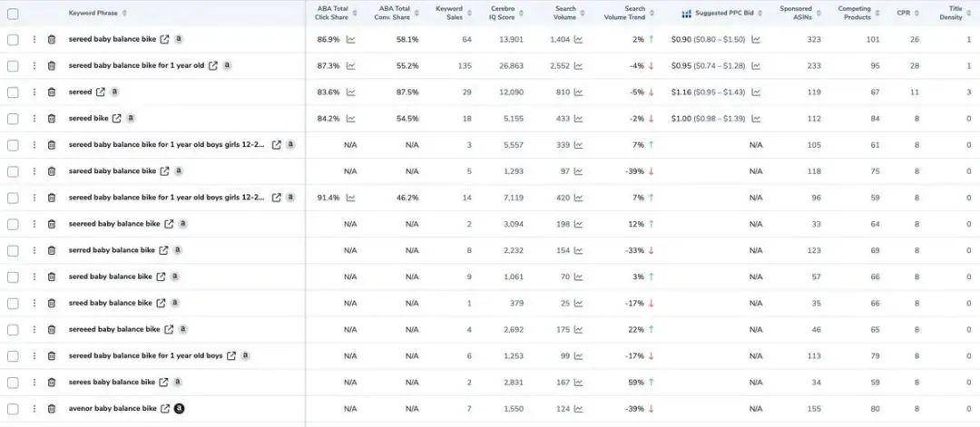The image size is (980, 427).
Task: Open external link for "sereed baby balance bike"
Action: pos(164,40)
